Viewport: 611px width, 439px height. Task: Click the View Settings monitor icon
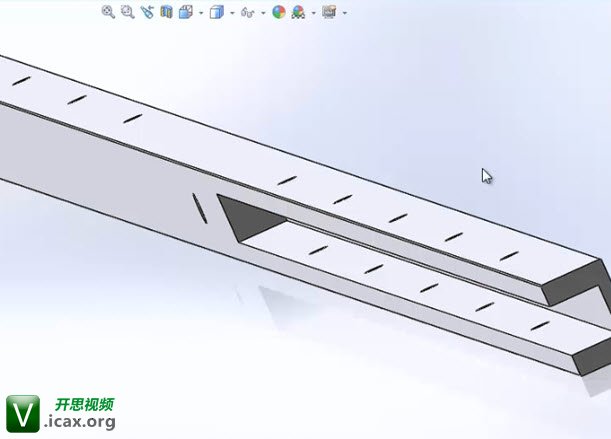(329, 12)
